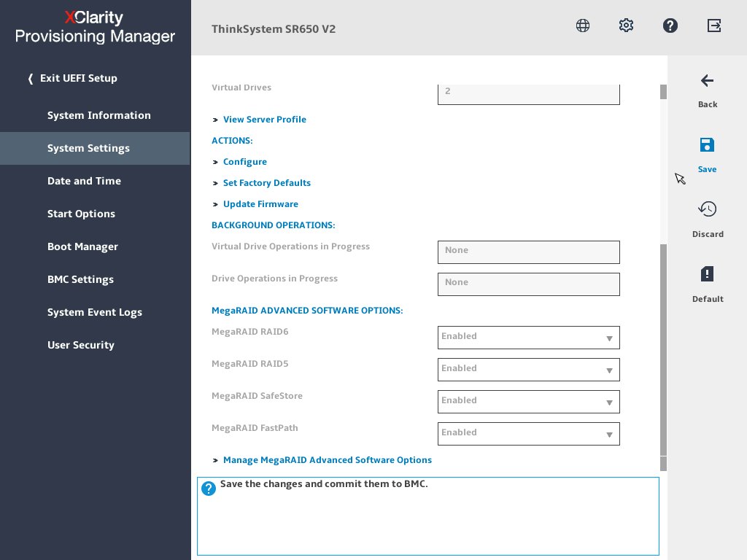Click the Virtual Drives value field

(529, 94)
